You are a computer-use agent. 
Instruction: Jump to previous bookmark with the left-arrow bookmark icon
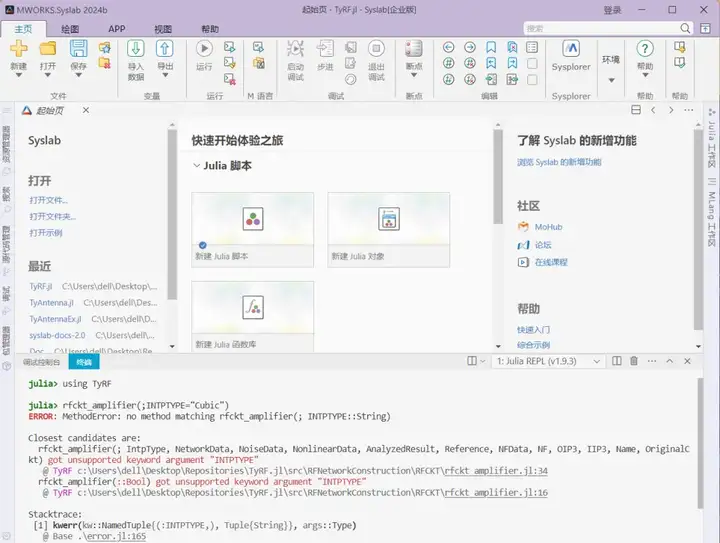(491, 63)
